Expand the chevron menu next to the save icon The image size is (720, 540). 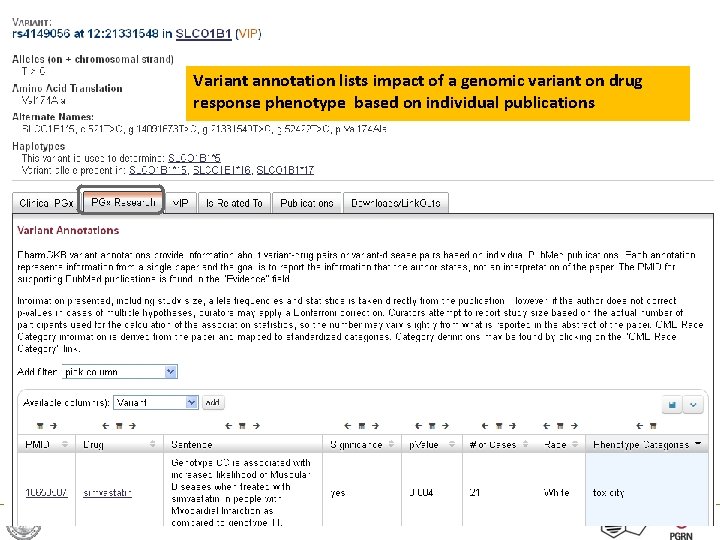point(693,405)
